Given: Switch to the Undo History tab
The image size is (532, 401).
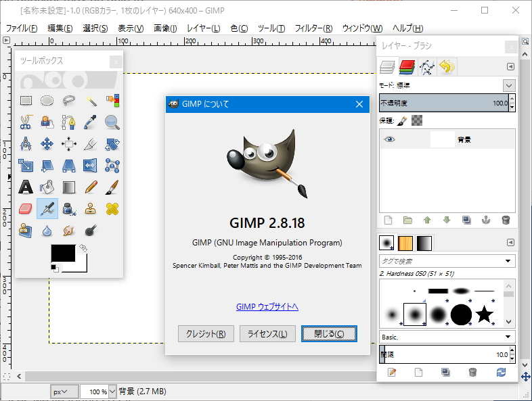Looking at the screenshot, I should (447, 67).
